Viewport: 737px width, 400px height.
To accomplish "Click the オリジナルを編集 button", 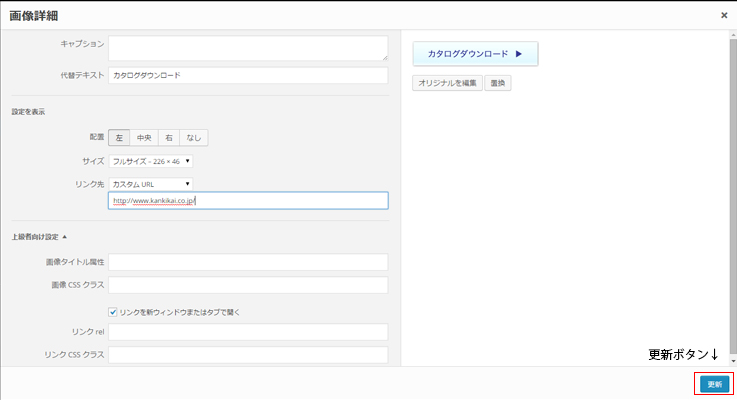I will tap(447, 83).
